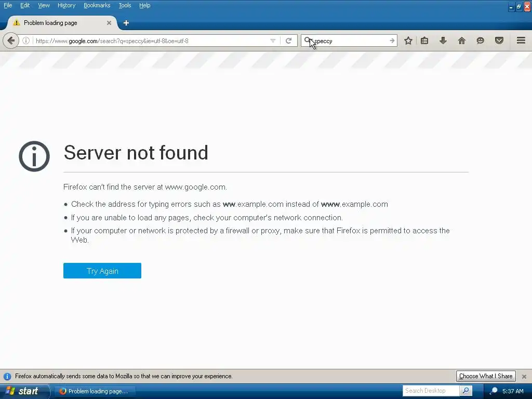The width and height of the screenshot is (532, 399).
Task: Submit search with the go arrow
Action: 392,41
